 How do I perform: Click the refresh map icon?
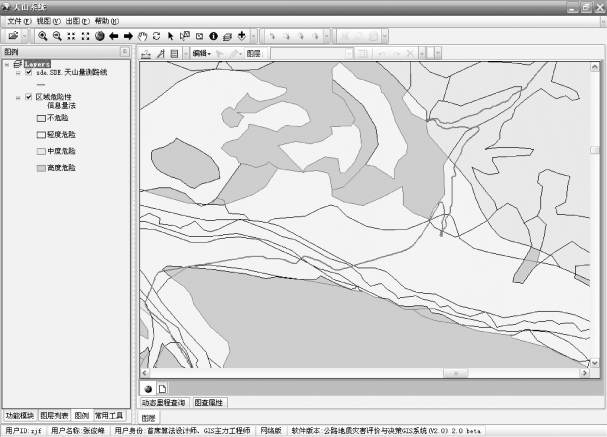click(156, 36)
